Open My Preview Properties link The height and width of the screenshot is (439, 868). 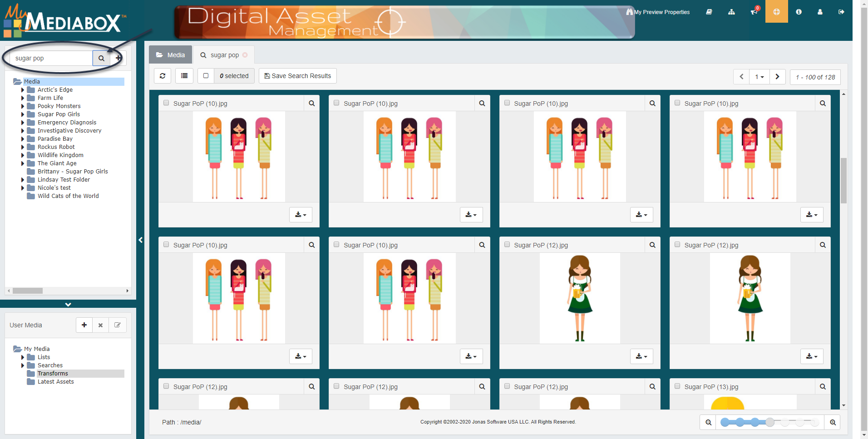pos(658,12)
